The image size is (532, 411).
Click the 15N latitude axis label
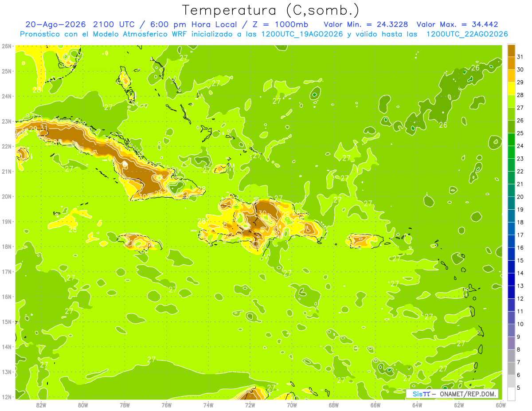7,321
